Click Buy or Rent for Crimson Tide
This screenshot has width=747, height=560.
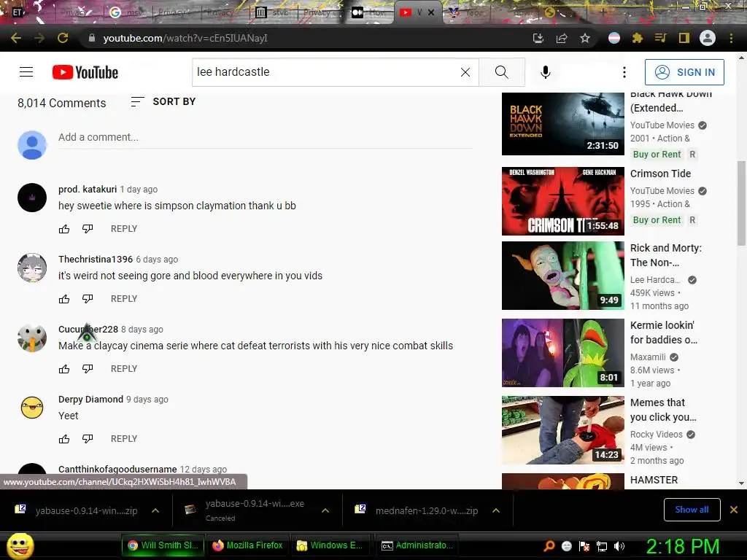coord(657,220)
